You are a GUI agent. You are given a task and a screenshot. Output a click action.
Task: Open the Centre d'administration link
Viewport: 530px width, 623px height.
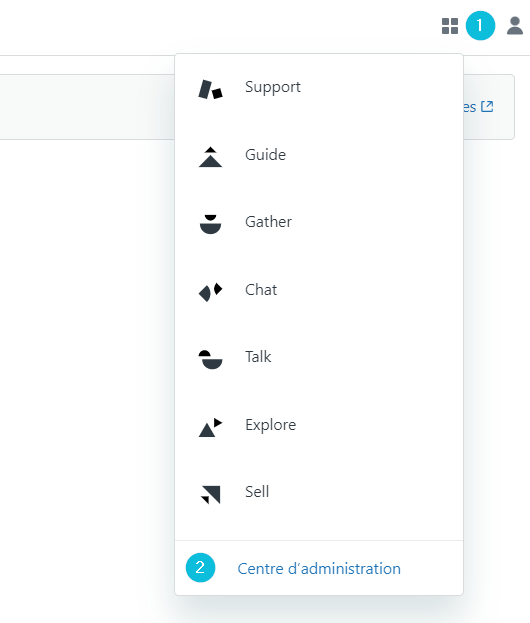[319, 569]
